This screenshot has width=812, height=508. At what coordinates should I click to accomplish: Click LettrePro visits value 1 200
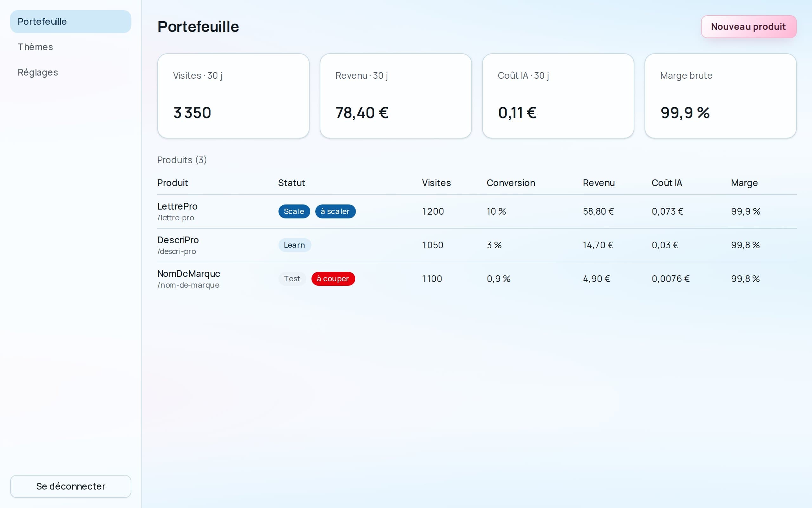tap(433, 211)
